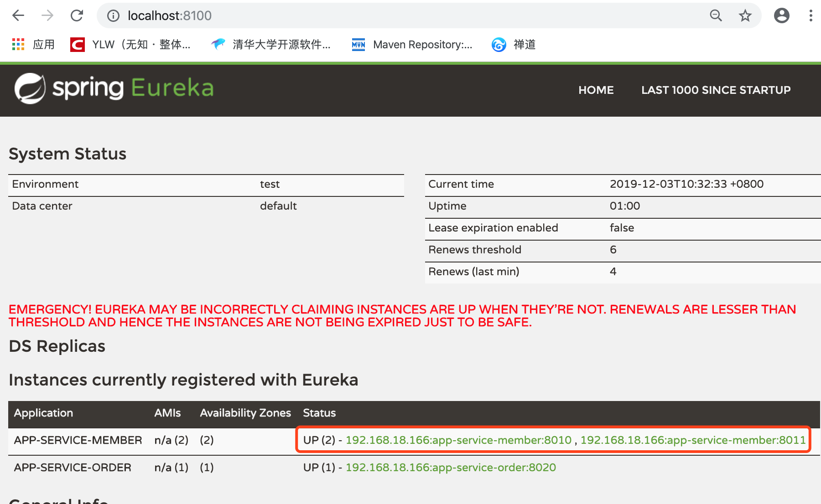Screen dimensions: 821x504
Task: Click the DS Replicas heading
Action: coord(57,346)
